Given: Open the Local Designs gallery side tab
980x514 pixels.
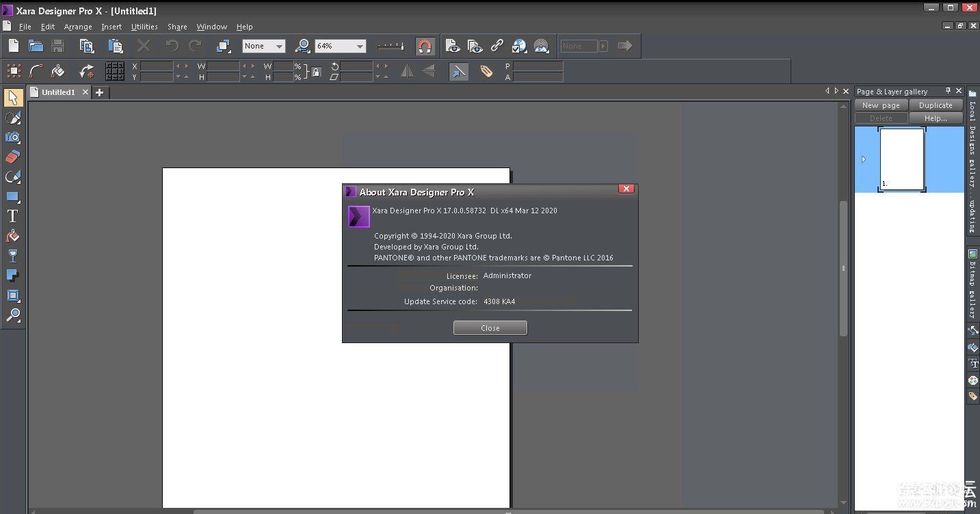Looking at the screenshot, I should coord(972,161).
